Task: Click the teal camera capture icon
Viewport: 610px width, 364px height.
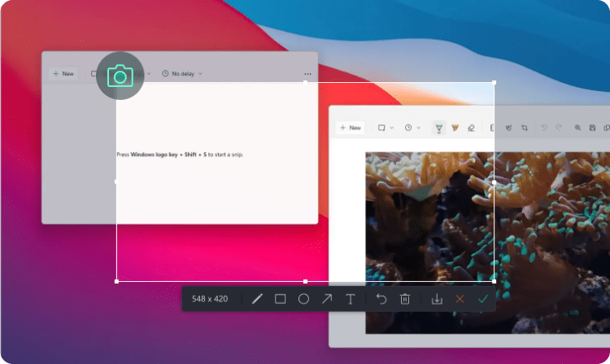Action: pos(120,76)
